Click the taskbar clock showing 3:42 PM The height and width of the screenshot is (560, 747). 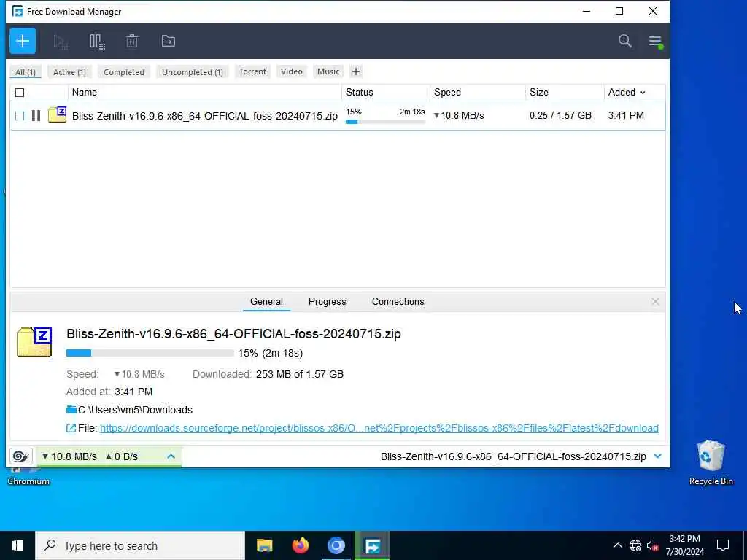pos(684,545)
